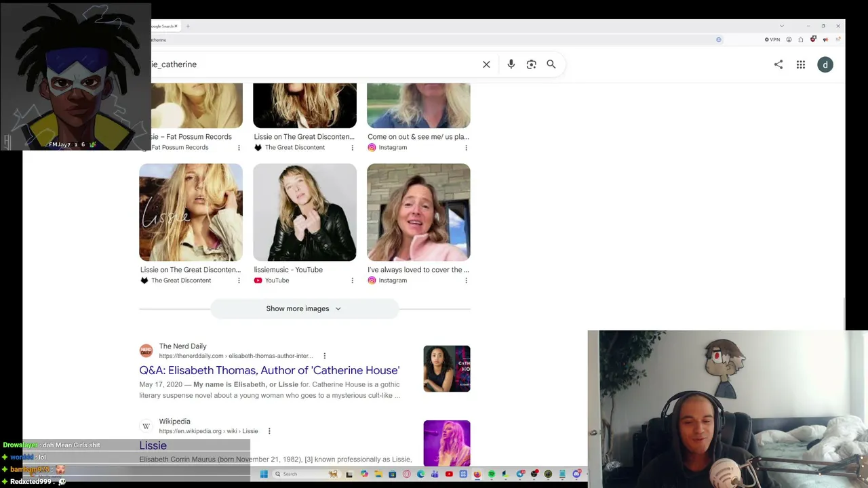Open options for 'Come on out' Instagram image
This screenshot has height=488, width=868.
point(466,147)
